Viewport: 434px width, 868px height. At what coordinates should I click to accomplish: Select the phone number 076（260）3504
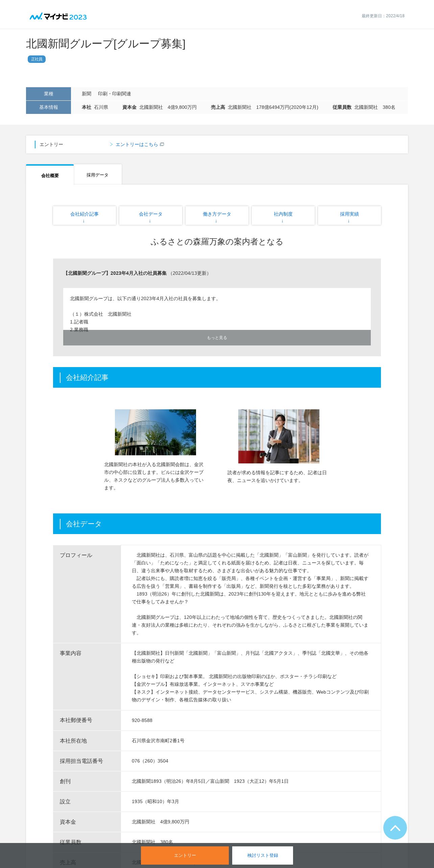150,761
